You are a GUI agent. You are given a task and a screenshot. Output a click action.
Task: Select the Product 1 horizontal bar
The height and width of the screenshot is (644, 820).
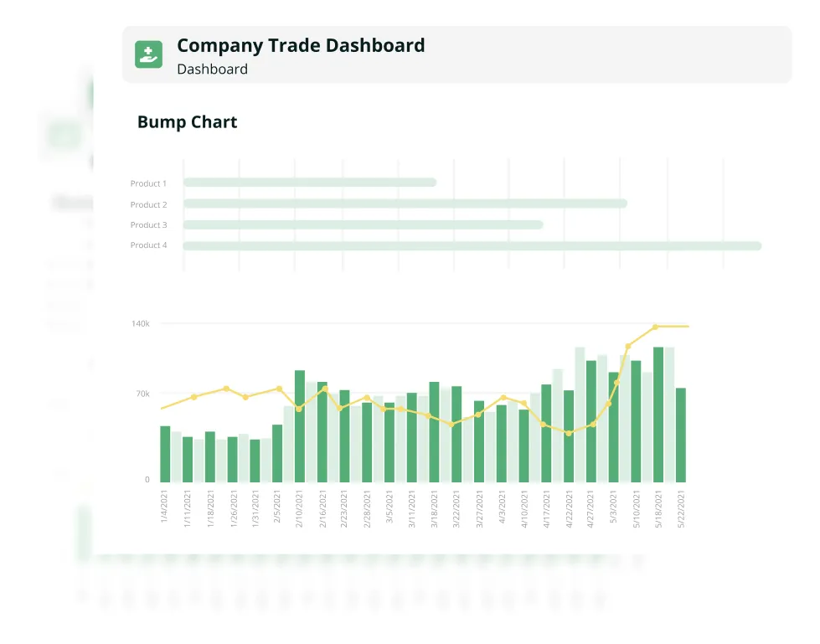[309, 183]
